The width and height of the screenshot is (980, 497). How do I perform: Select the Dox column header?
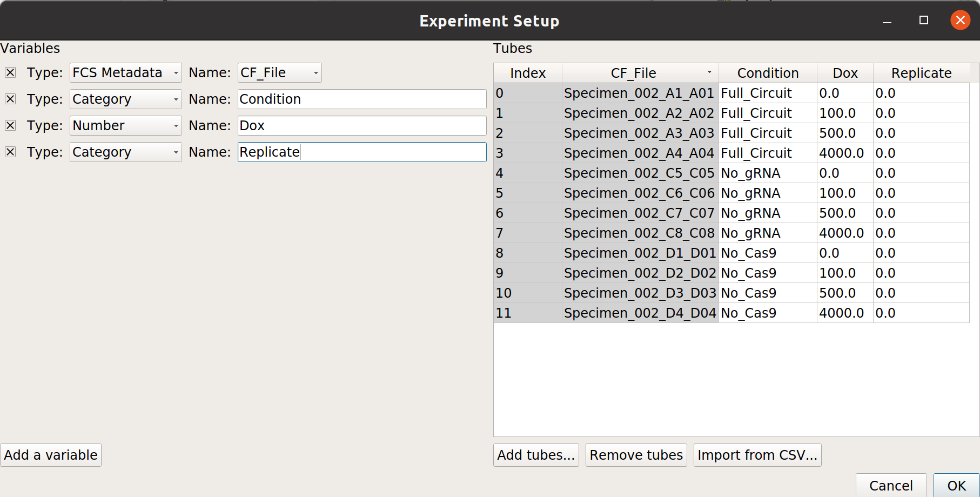tap(845, 73)
